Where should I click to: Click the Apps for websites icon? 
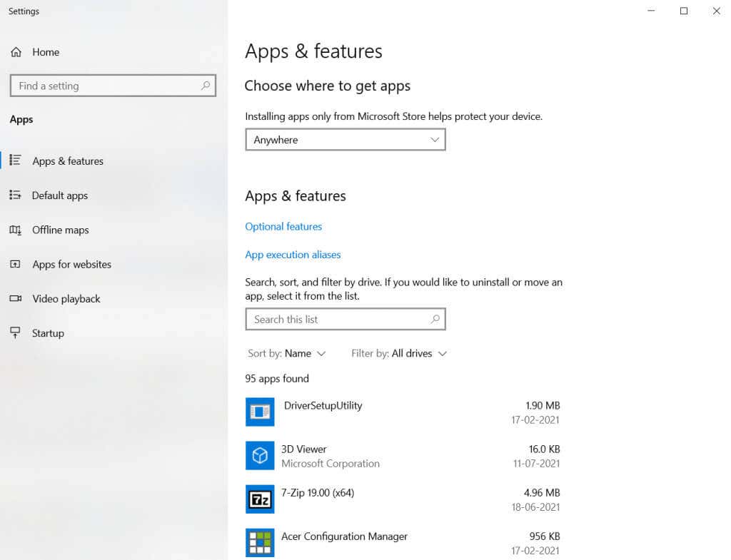tap(16, 264)
